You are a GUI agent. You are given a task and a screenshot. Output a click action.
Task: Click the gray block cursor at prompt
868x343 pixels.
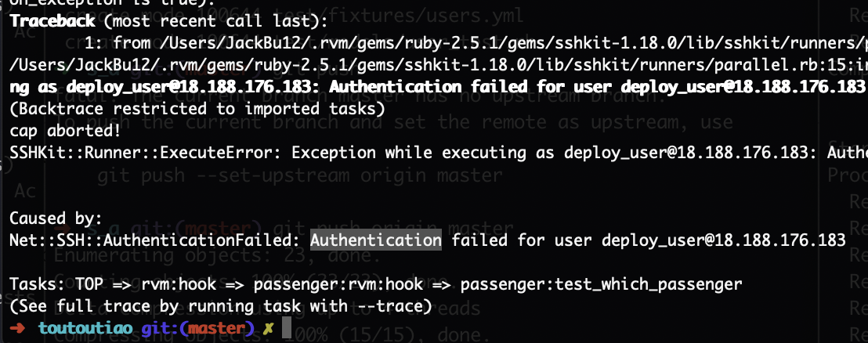[x=286, y=327]
